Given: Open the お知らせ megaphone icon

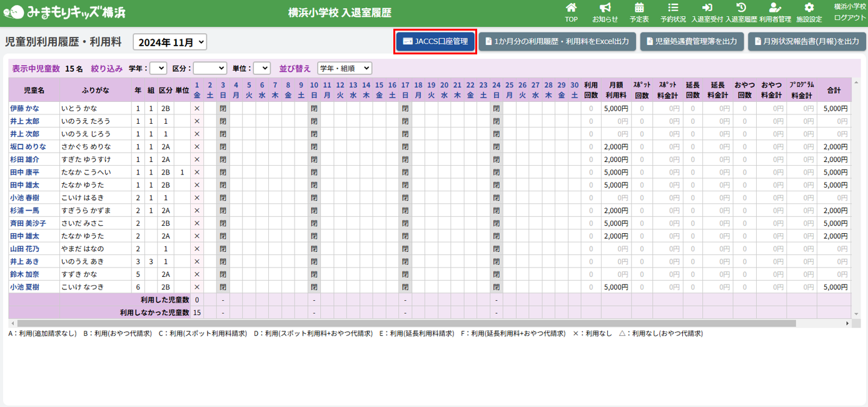Looking at the screenshot, I should pyautogui.click(x=605, y=8).
